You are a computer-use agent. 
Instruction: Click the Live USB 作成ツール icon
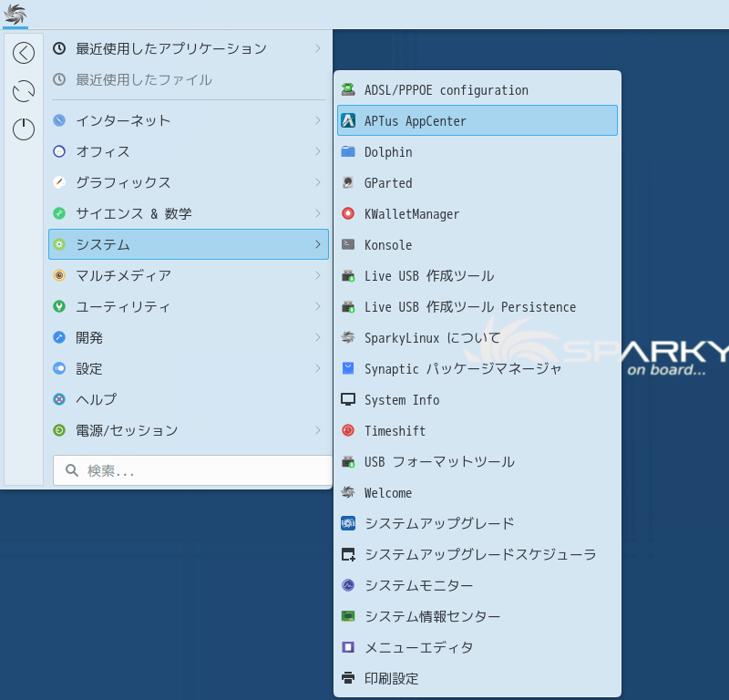click(x=348, y=276)
